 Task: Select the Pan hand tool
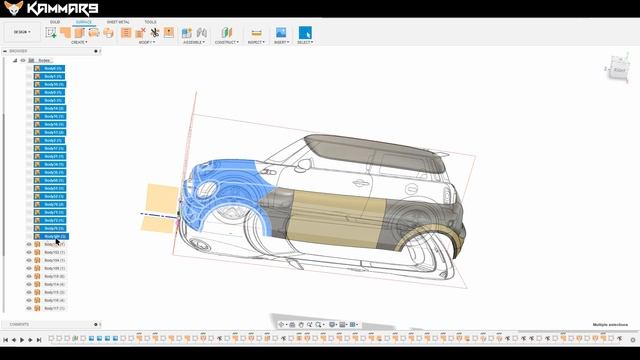click(301, 324)
